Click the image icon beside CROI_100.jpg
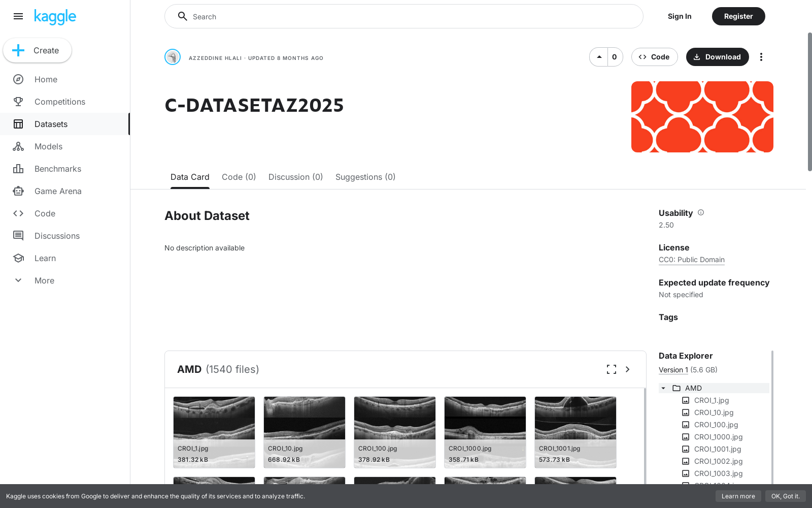The height and width of the screenshot is (508, 812). coord(686,425)
